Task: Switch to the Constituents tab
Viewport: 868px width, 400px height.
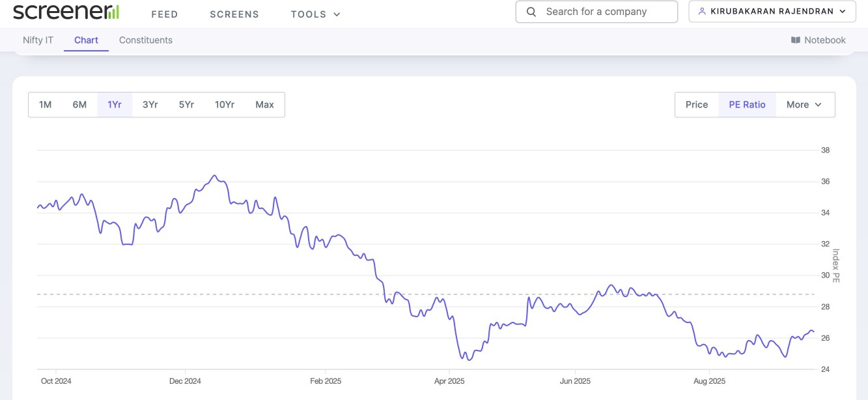Action: pos(145,40)
